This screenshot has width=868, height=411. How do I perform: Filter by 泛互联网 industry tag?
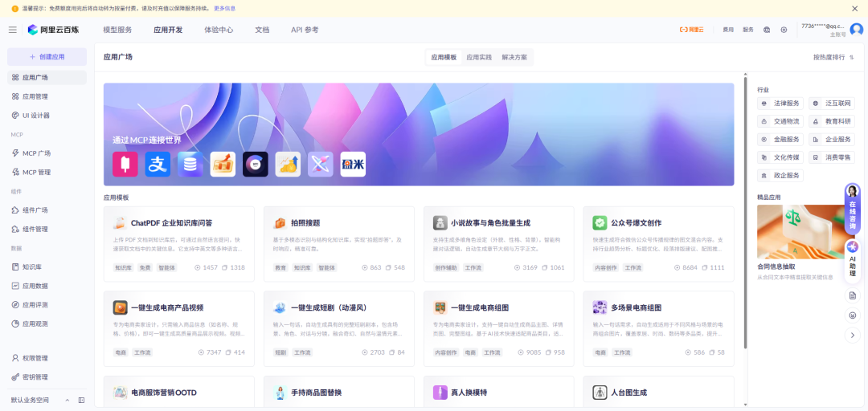click(832, 104)
